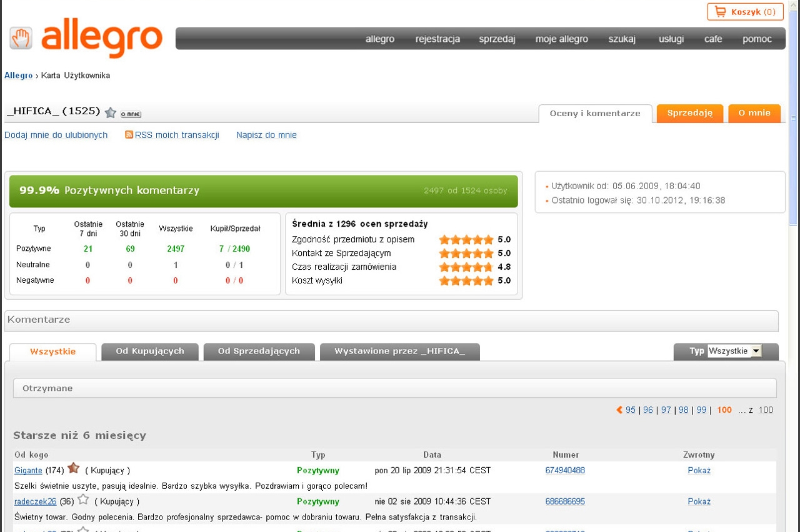Switch to the orange 'Sprzedaję' tab

click(x=690, y=113)
